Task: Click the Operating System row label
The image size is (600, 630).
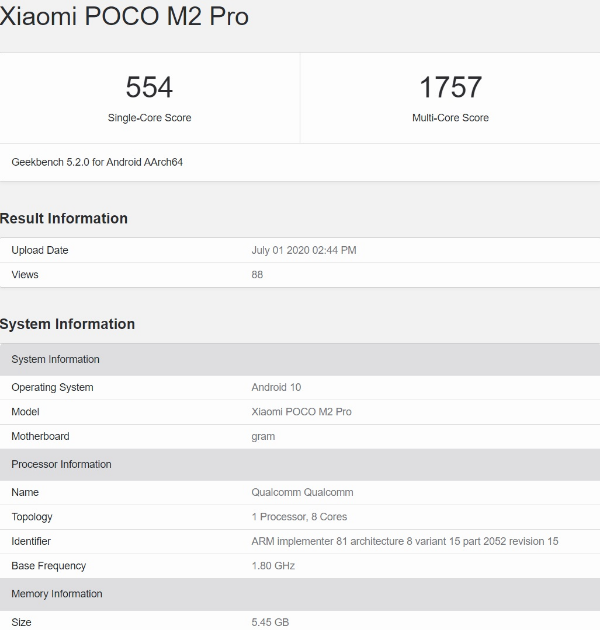Action: 52,387
